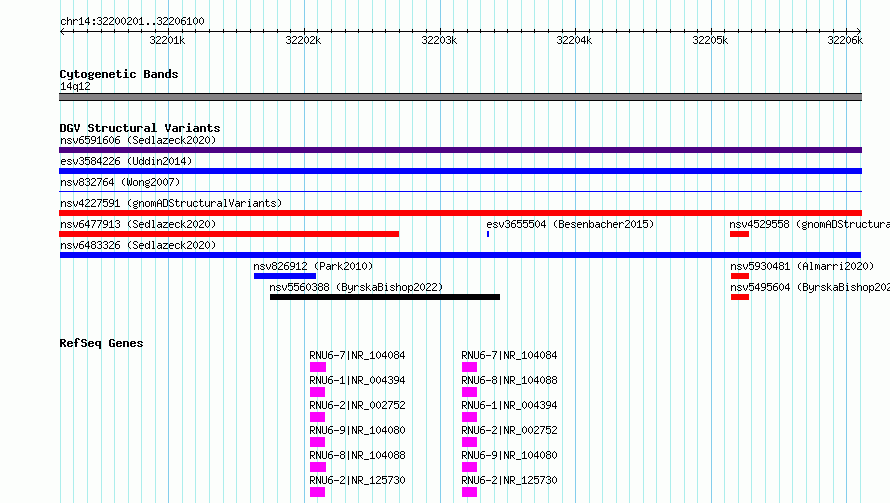Click the chr14:32200201..32206100 coordinate label

132,21
